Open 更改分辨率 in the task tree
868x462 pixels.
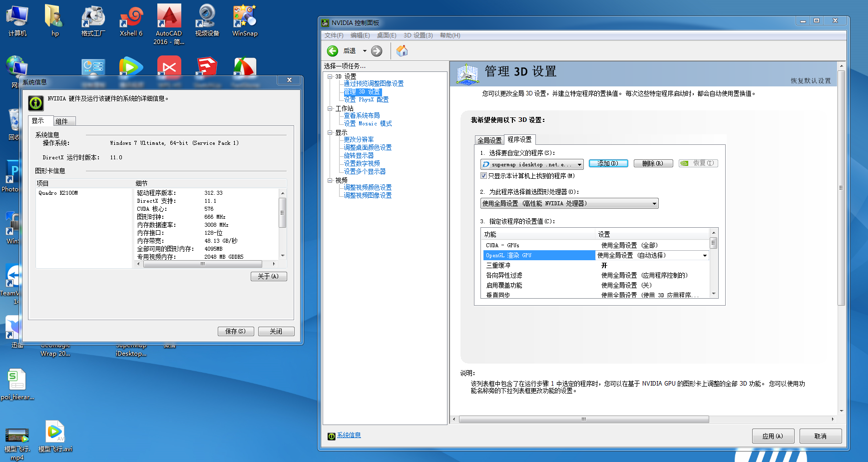(359, 140)
